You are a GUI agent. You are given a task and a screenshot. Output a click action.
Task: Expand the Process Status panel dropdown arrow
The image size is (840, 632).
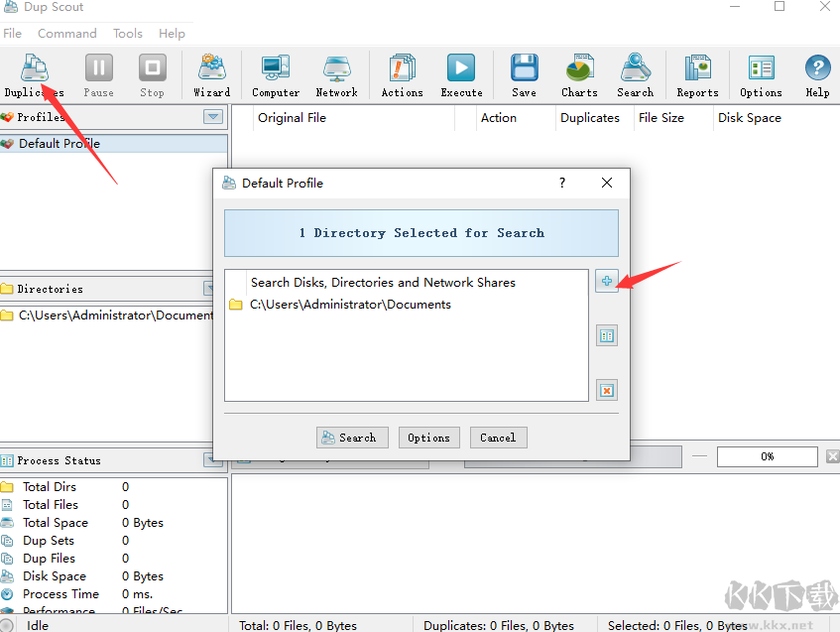click(x=209, y=460)
